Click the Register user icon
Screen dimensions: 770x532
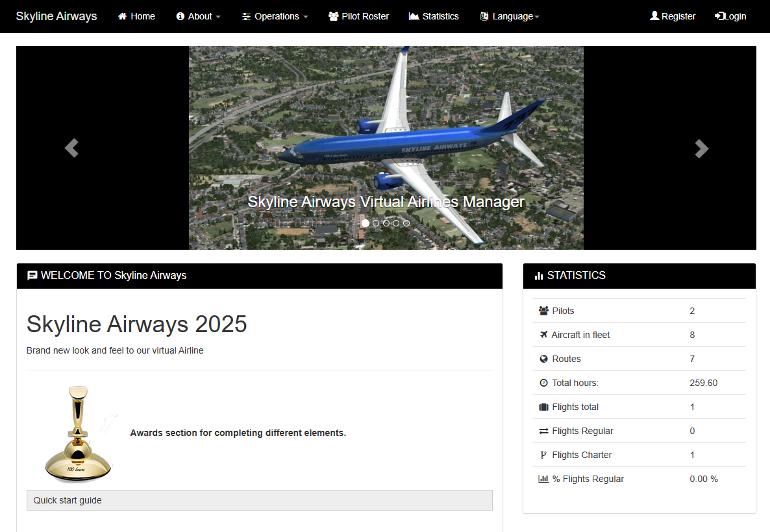[654, 16]
